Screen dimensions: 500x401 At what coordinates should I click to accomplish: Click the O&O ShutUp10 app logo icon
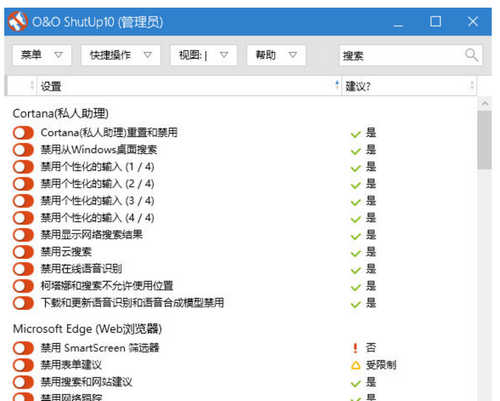pyautogui.click(x=17, y=22)
